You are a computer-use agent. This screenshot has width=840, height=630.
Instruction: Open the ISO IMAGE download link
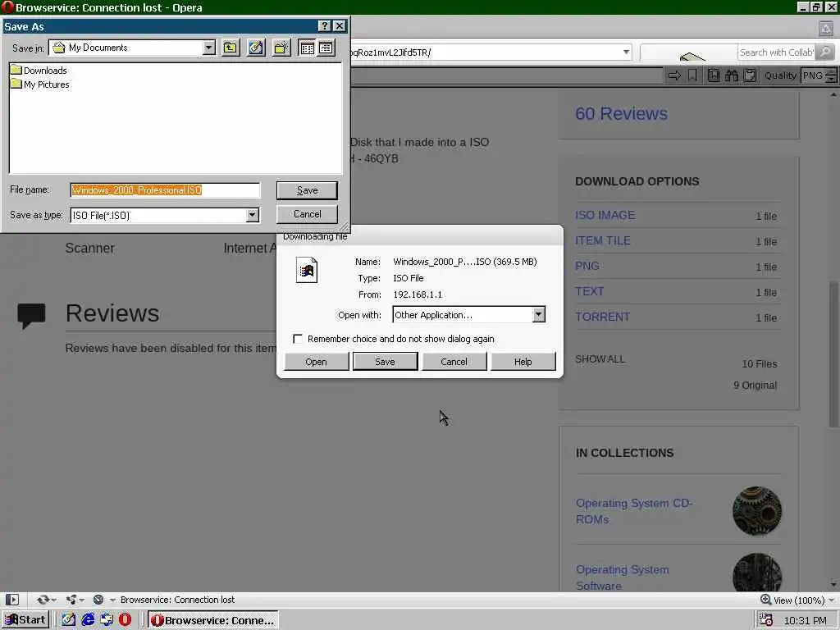pyautogui.click(x=605, y=215)
